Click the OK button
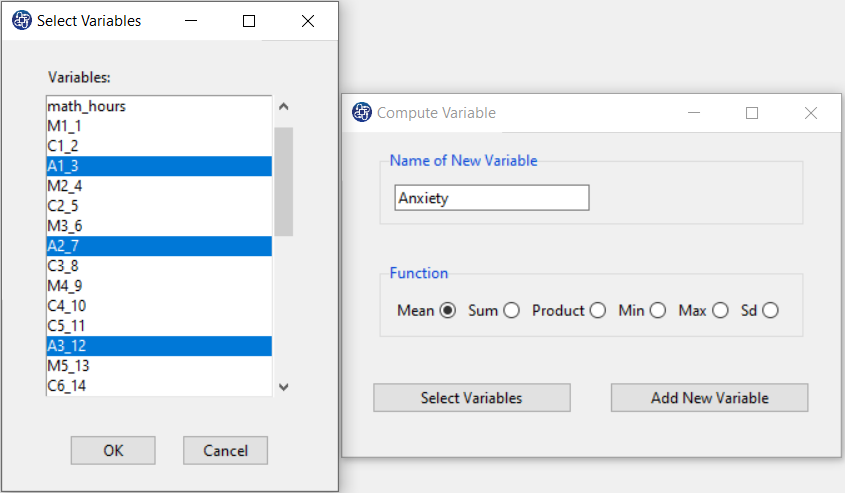Viewport: 845px width, 493px height. tap(113, 450)
